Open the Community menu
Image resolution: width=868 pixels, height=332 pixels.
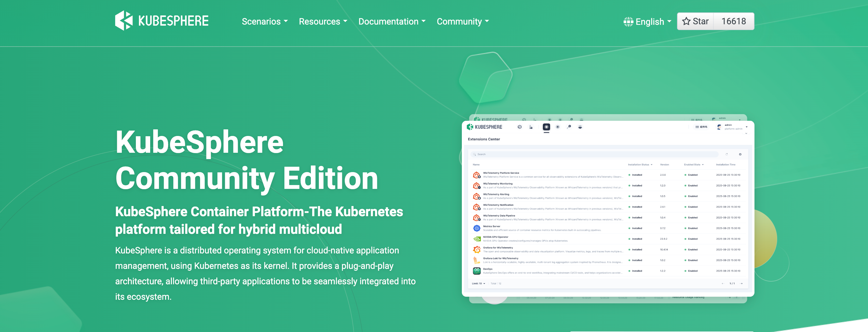click(463, 22)
